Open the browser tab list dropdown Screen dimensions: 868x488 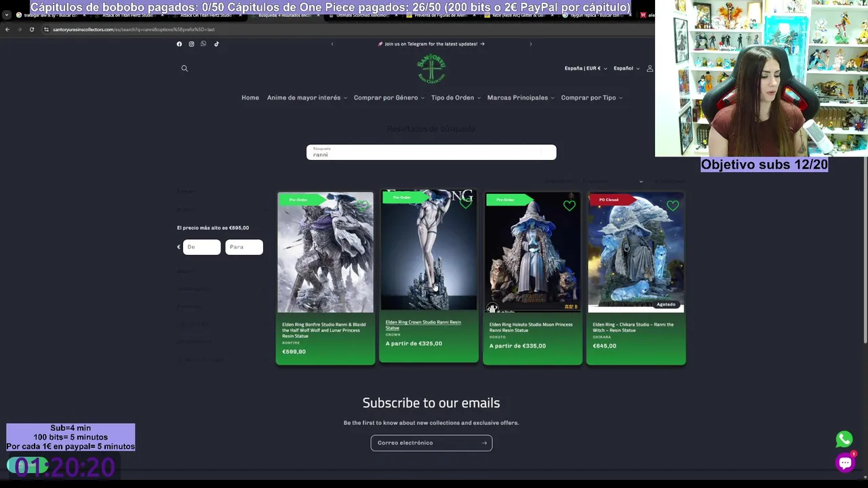coord(7,15)
